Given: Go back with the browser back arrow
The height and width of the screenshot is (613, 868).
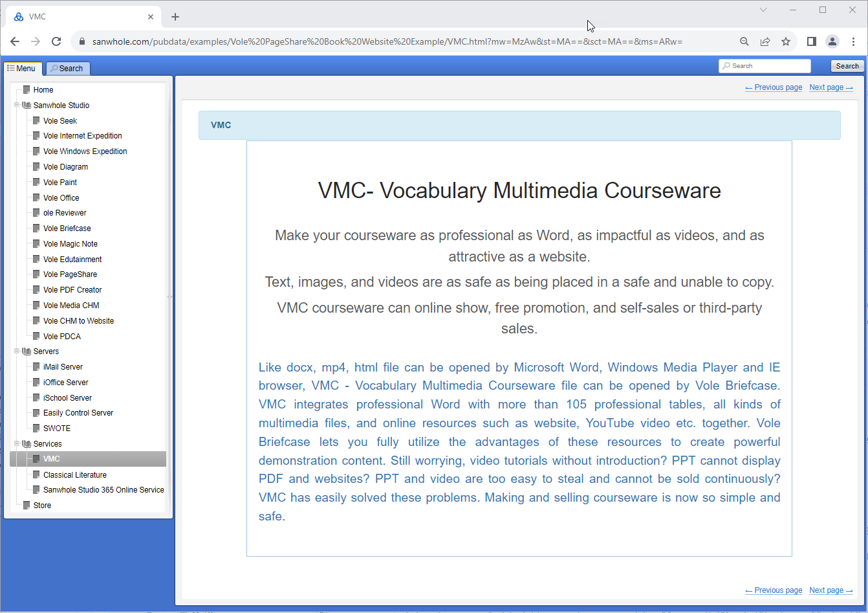Looking at the screenshot, I should pyautogui.click(x=15, y=41).
